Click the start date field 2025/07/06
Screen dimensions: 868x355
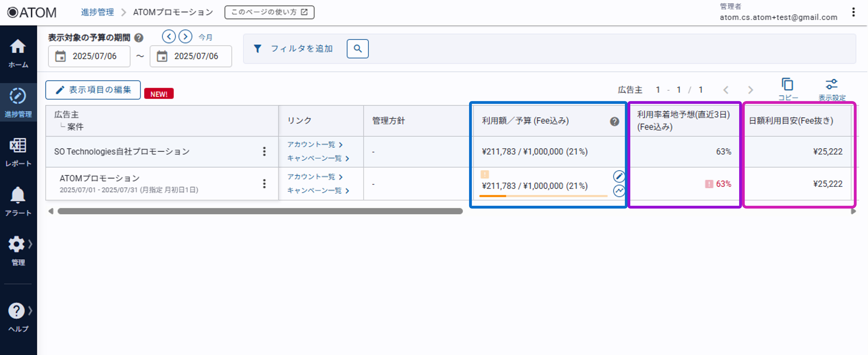[x=89, y=56]
